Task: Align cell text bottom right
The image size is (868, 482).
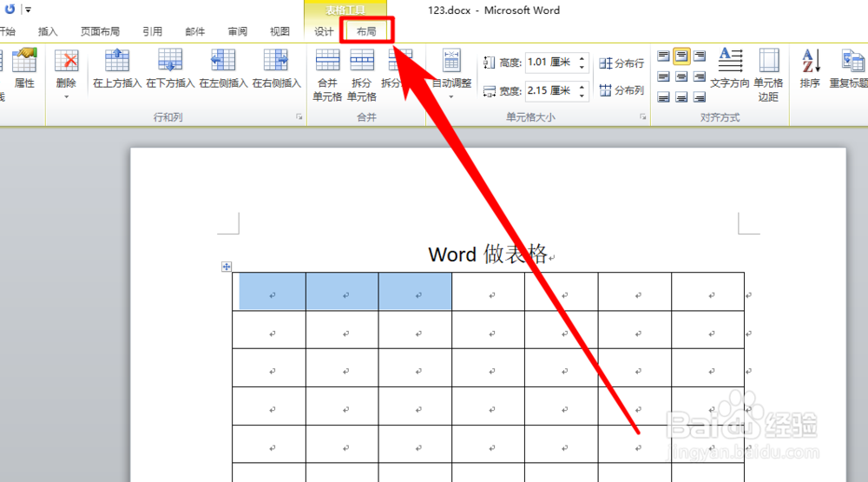Action: click(x=700, y=97)
